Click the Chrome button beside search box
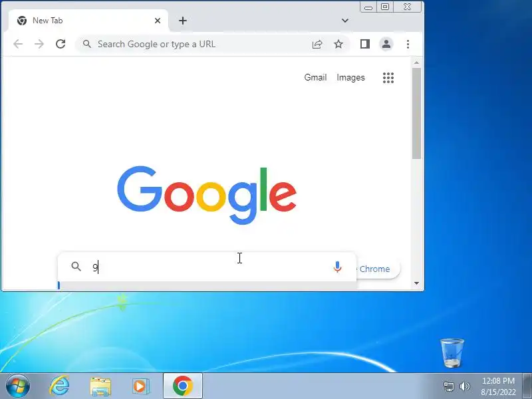The height and width of the screenshot is (399, 532). click(377, 269)
